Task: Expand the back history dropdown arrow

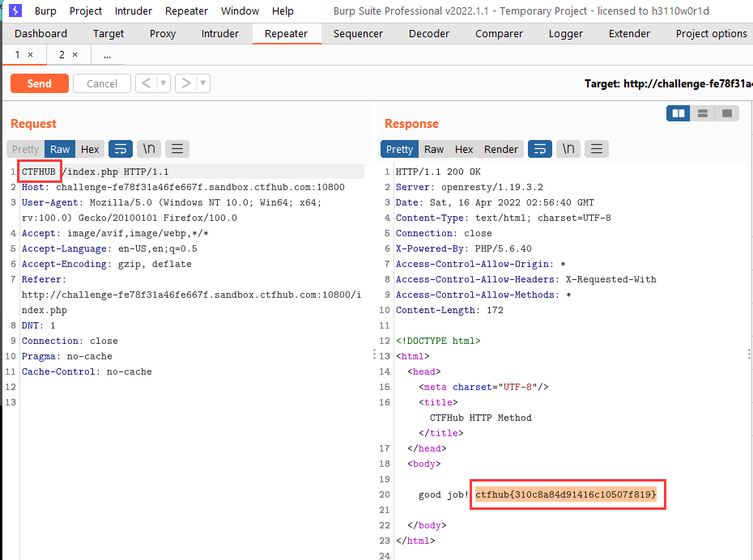Action: pos(164,83)
